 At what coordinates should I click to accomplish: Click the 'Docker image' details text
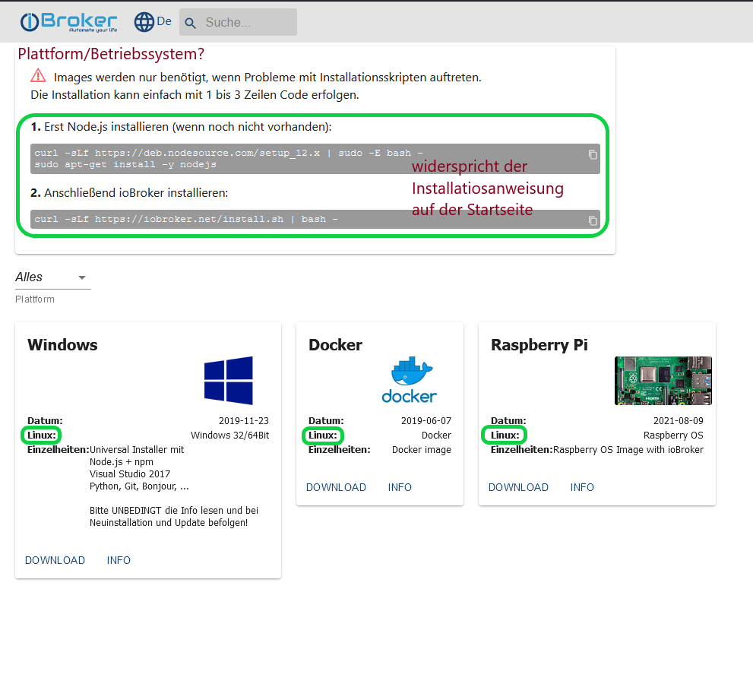422,450
